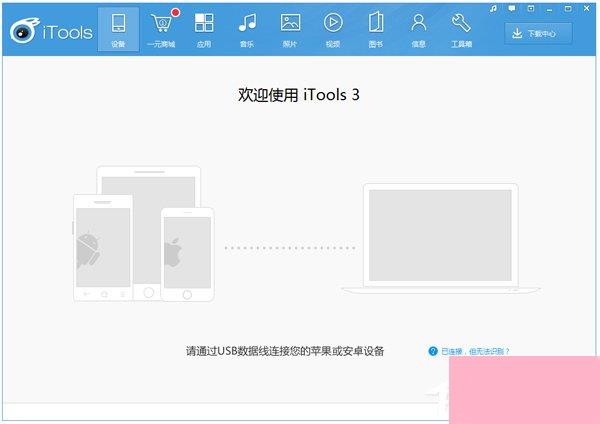Open the Video (视频) section

[x=333, y=29]
